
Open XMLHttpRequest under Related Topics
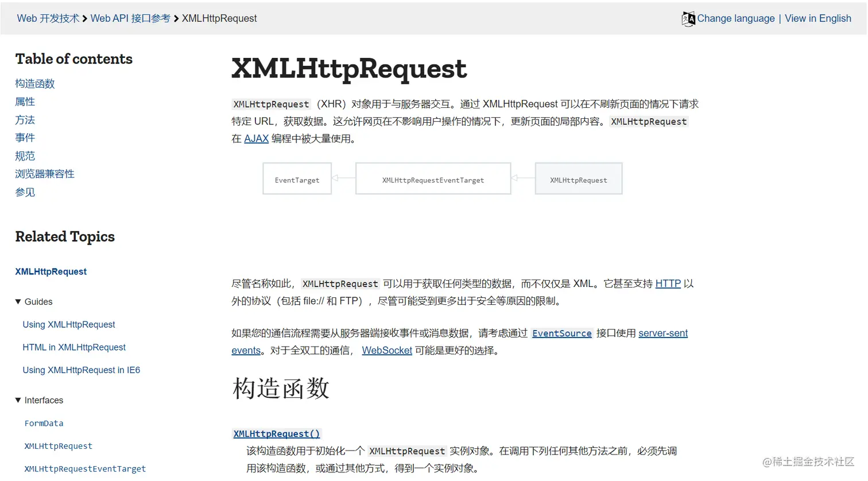point(51,271)
